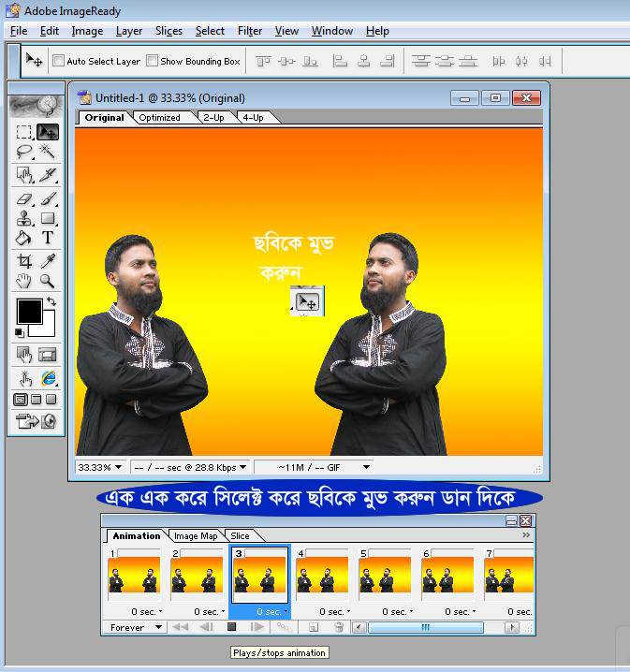Select the Magic Wand tool
Screen dimensions: 630x672
click(x=47, y=152)
